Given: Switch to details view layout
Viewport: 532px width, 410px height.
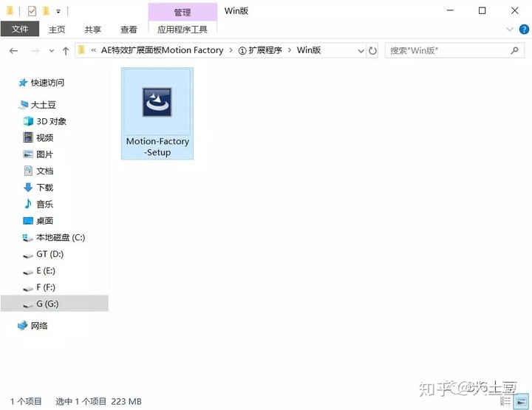Looking at the screenshot, I should tap(505, 402).
